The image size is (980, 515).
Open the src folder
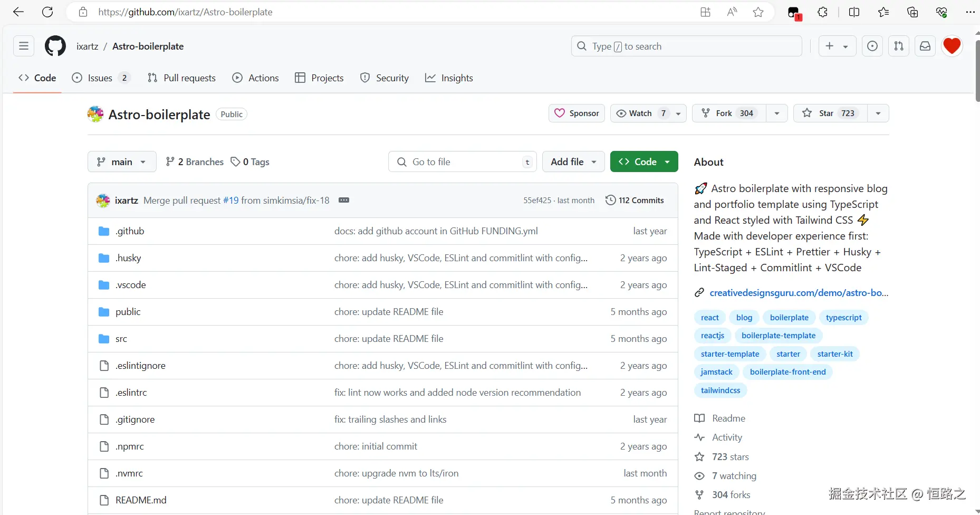point(121,339)
